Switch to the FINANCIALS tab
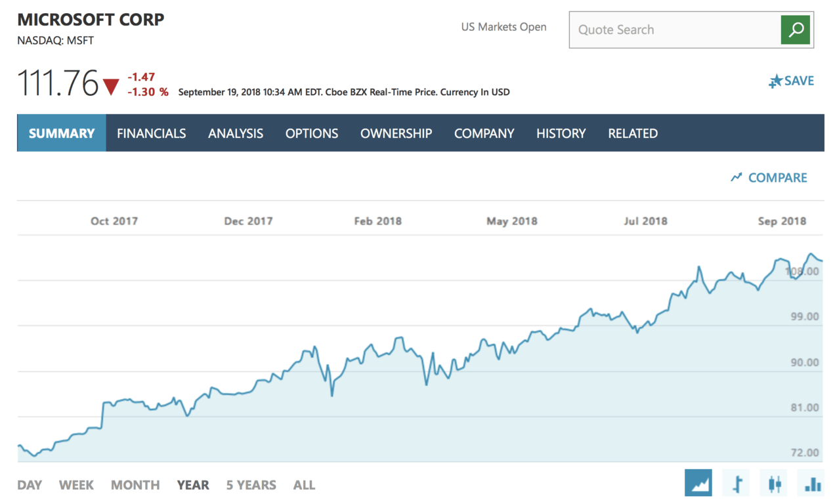The height and width of the screenshot is (504, 833). coord(151,133)
